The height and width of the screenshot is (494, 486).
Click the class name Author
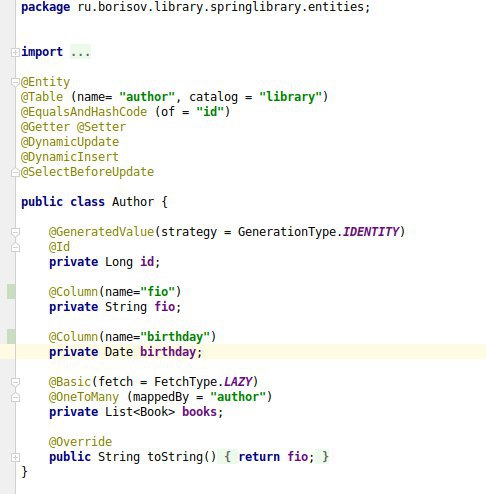click(x=133, y=202)
